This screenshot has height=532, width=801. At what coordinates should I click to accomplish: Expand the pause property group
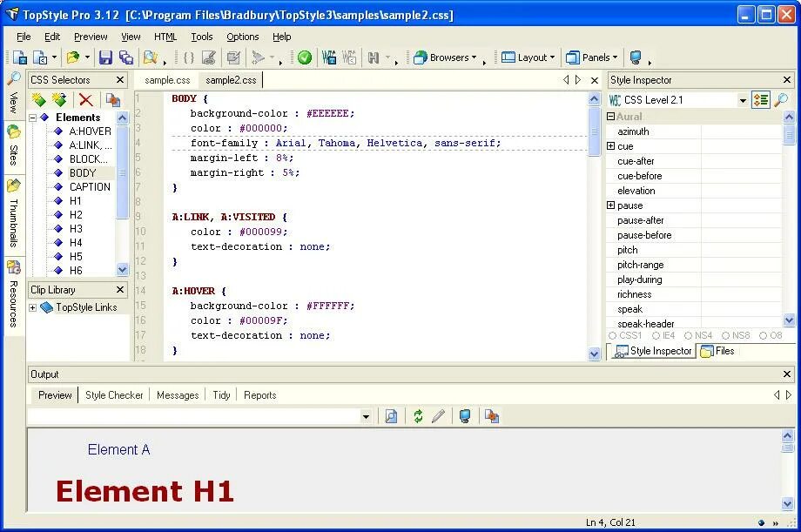610,205
